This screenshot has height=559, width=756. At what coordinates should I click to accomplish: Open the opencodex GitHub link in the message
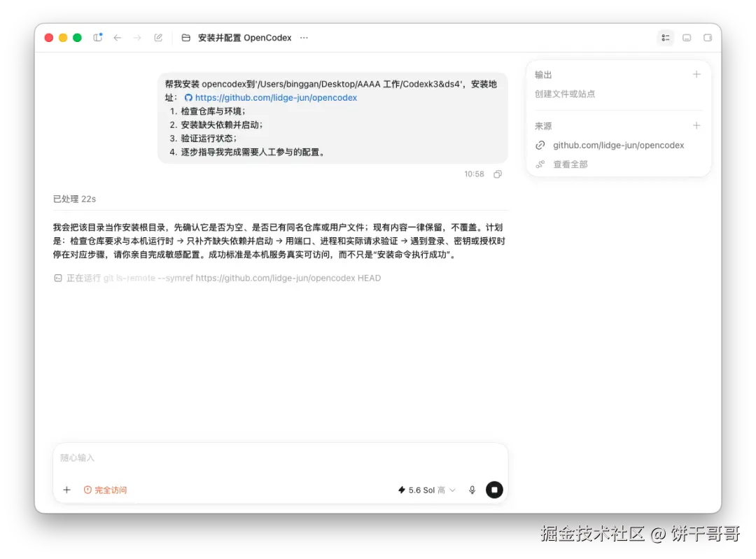coord(276,97)
